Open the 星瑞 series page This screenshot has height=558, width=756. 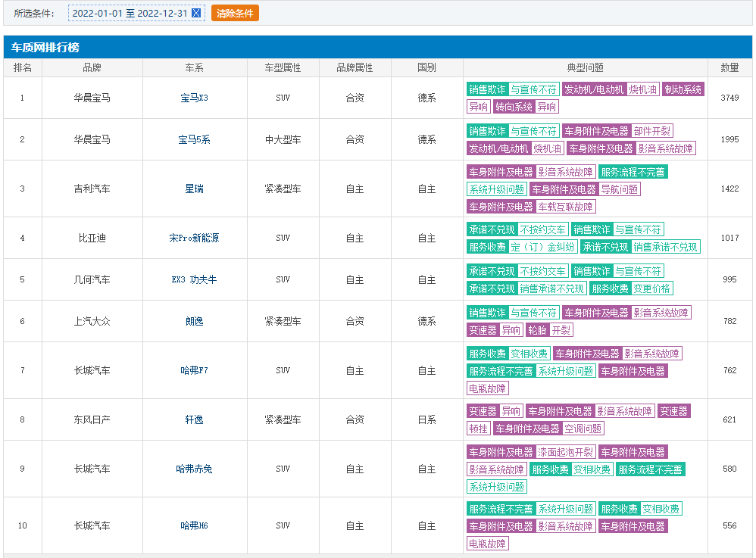tap(194, 189)
